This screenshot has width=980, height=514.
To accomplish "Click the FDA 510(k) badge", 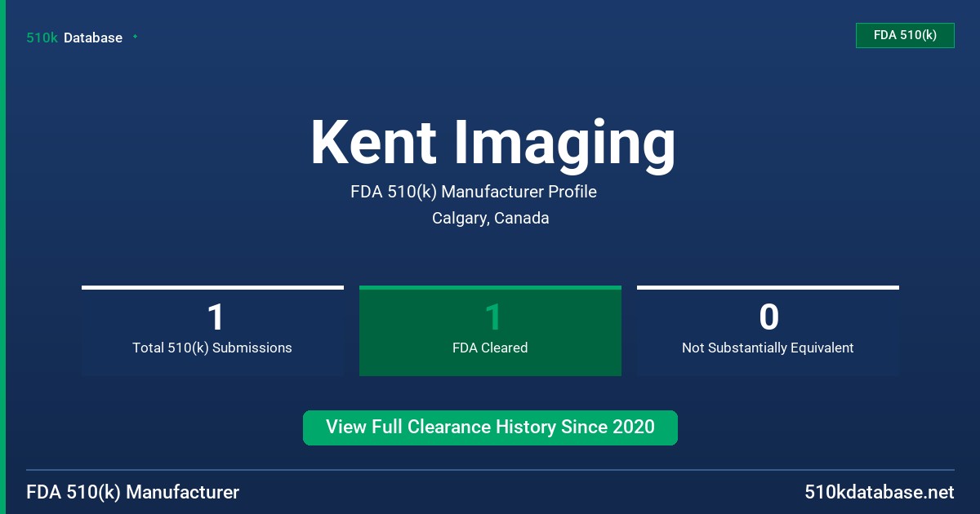I will point(905,35).
